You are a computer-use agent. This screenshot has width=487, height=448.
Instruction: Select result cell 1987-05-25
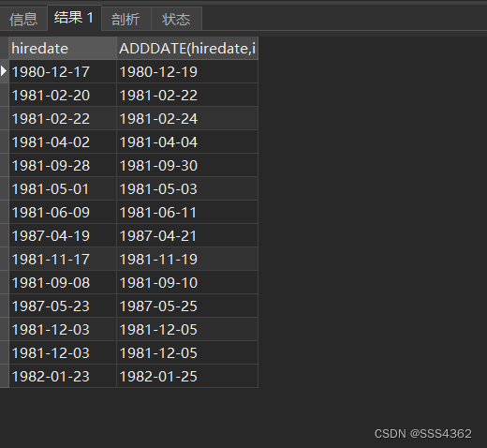(x=187, y=306)
